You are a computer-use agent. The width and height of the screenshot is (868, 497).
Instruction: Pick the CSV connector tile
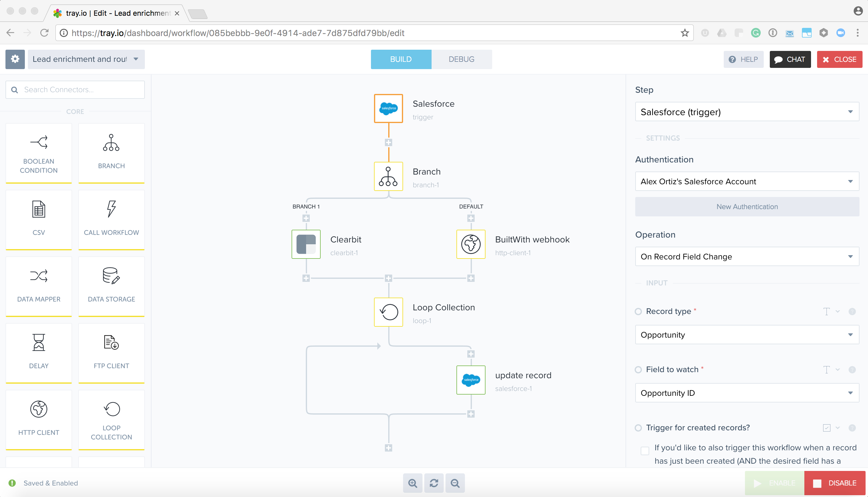(38, 219)
